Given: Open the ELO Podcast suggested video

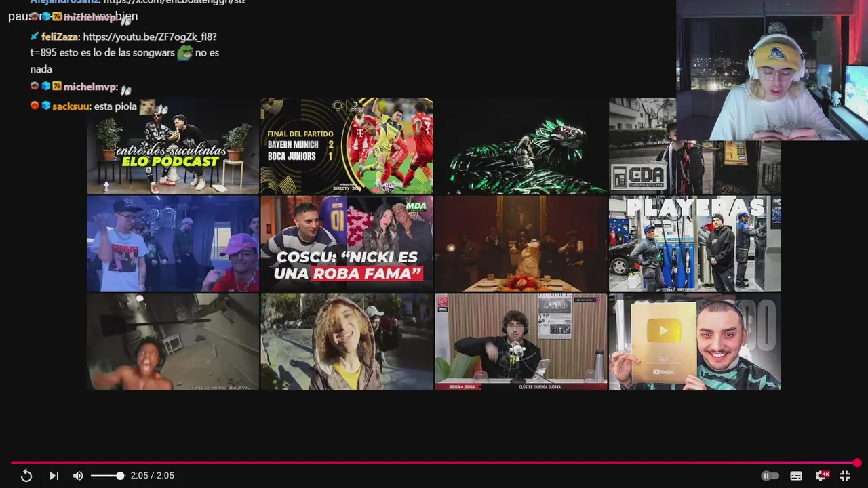Looking at the screenshot, I should click(x=173, y=146).
